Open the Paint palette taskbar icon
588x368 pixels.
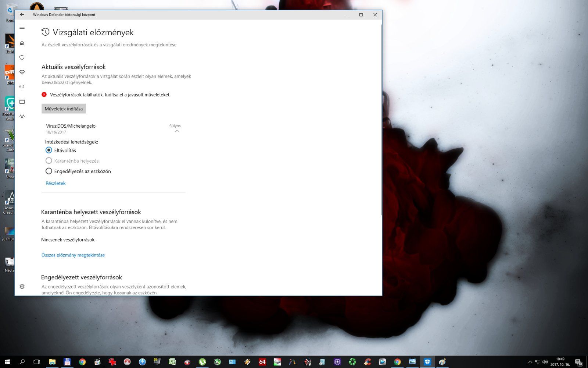click(442, 362)
